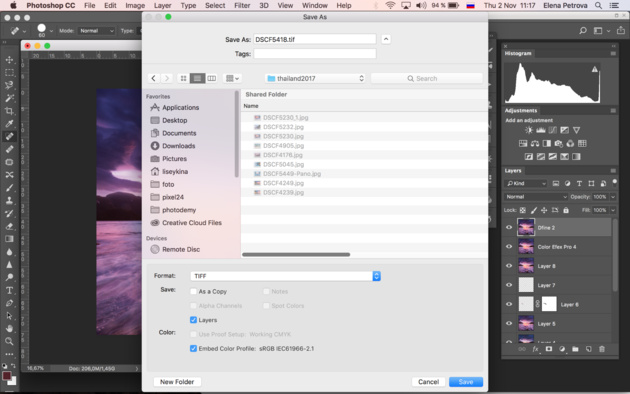Click the Save As filename field
The height and width of the screenshot is (394, 630).
click(315, 39)
